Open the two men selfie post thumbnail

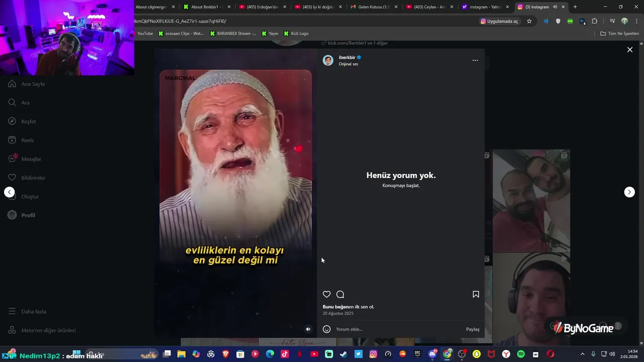531,201
